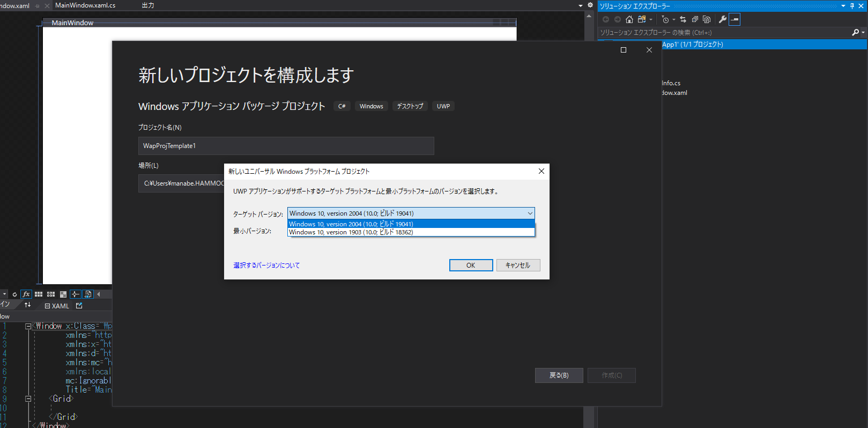Screen dimensions: 868x428
Task: Click MainWindow title in designer
Action: (x=72, y=23)
